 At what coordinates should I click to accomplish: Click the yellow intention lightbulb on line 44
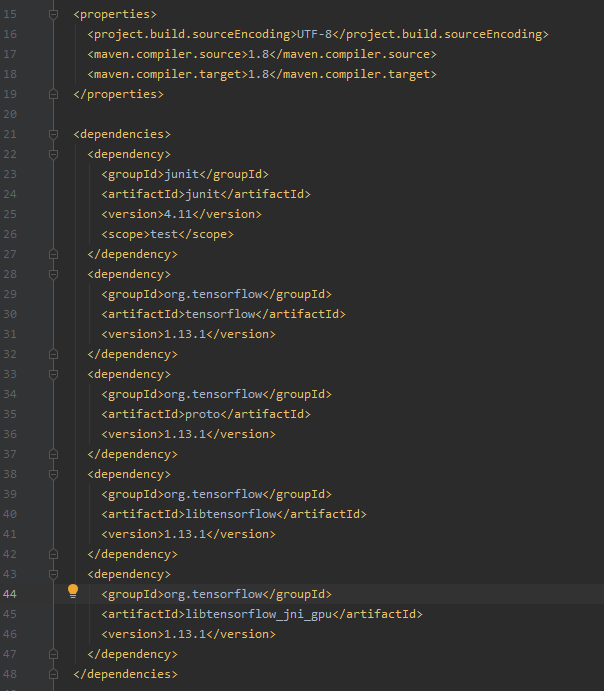tap(73, 591)
